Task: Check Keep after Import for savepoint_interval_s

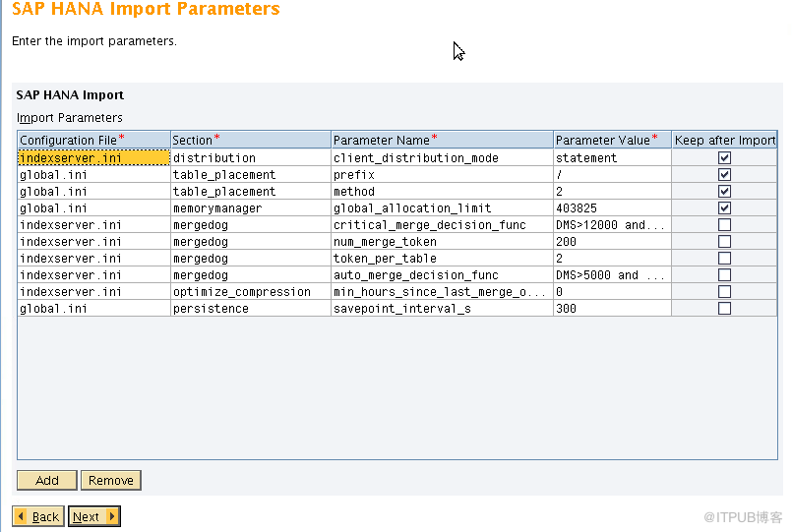Action: (x=724, y=308)
